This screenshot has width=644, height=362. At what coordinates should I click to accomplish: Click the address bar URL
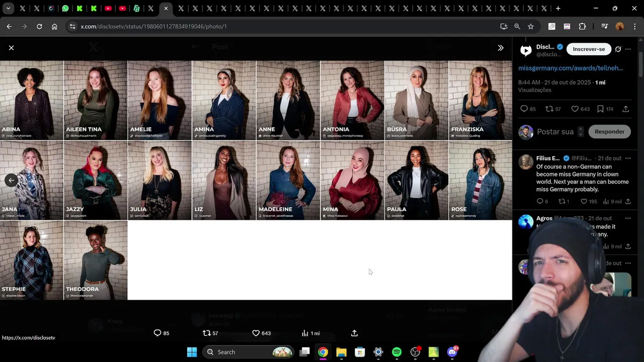pyautogui.click(x=153, y=26)
